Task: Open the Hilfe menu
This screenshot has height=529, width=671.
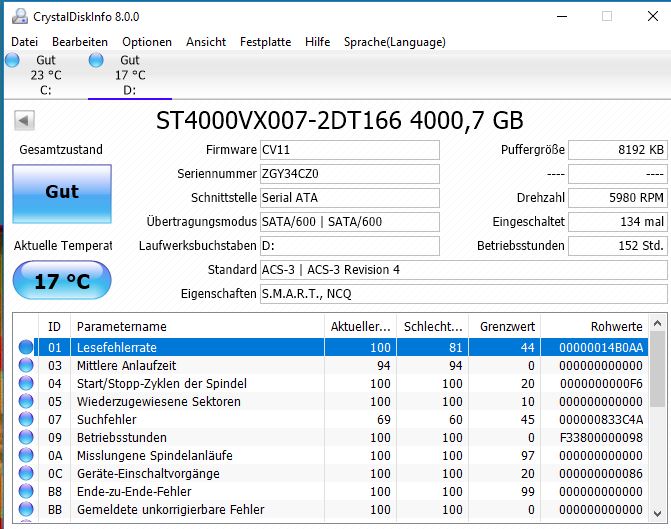Action: pos(318,42)
